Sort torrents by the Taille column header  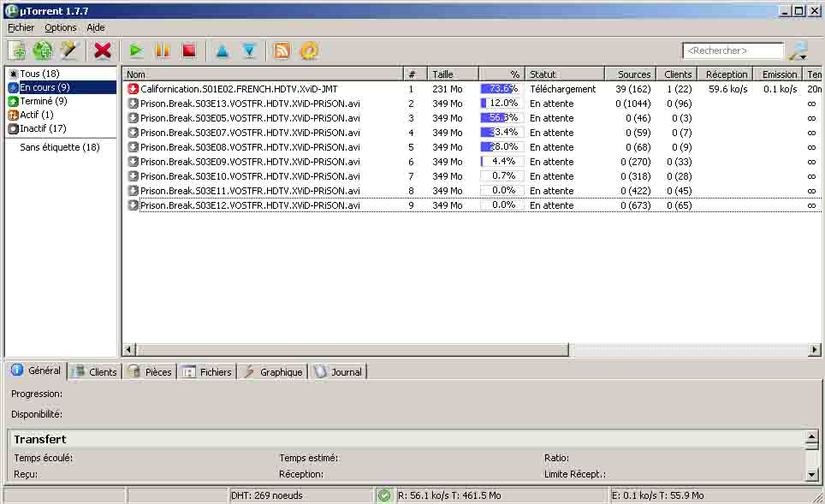coord(452,74)
